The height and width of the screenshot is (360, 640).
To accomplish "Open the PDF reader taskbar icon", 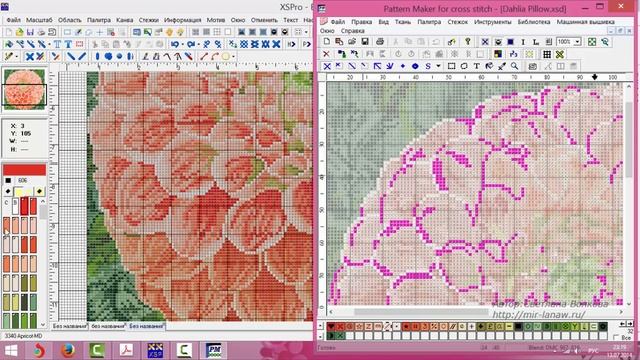I will pos(126,351).
